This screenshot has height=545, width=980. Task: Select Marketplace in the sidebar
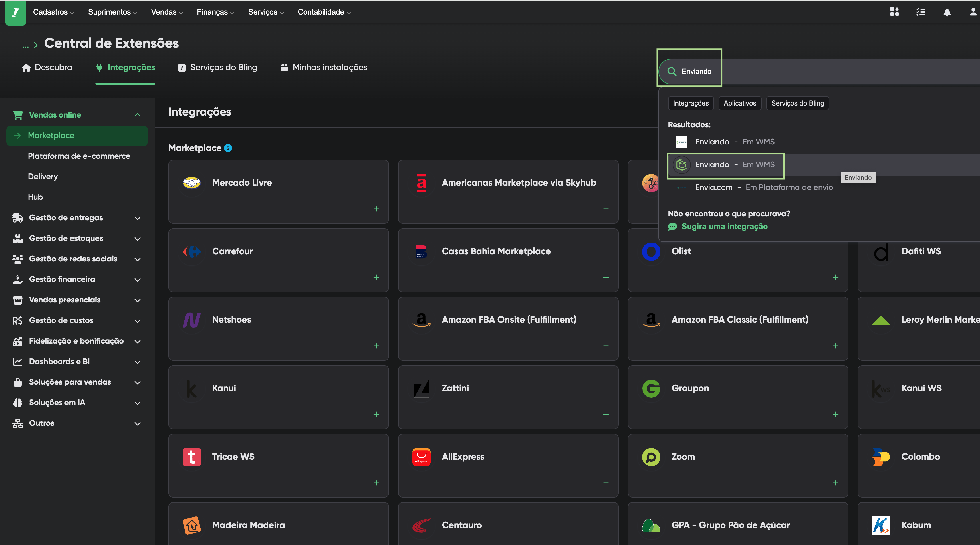pyautogui.click(x=77, y=136)
